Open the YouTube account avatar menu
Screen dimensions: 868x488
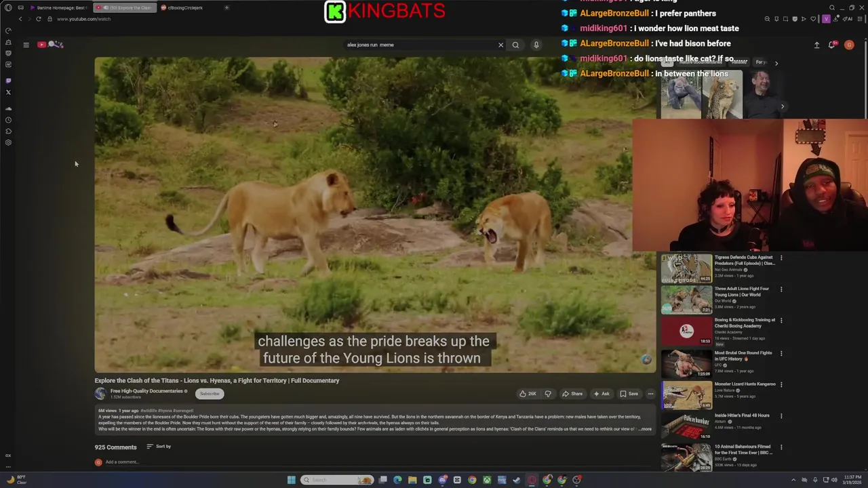pyautogui.click(x=849, y=45)
